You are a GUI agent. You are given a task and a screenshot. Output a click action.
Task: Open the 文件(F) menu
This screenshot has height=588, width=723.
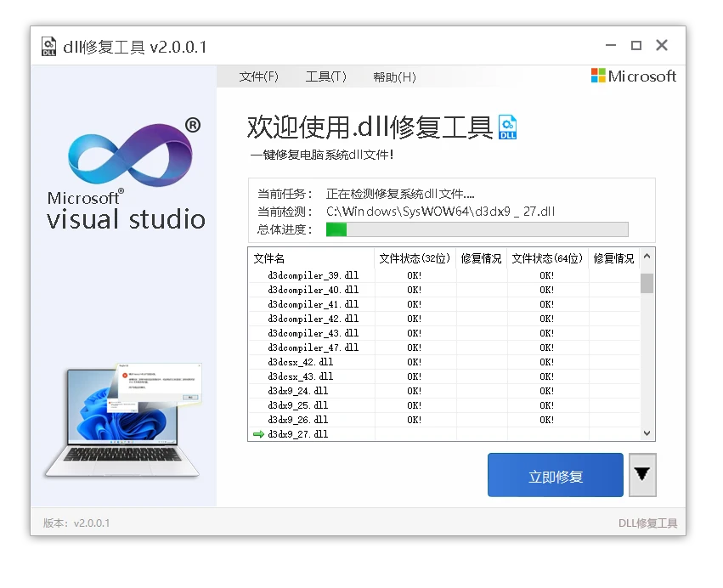(258, 76)
